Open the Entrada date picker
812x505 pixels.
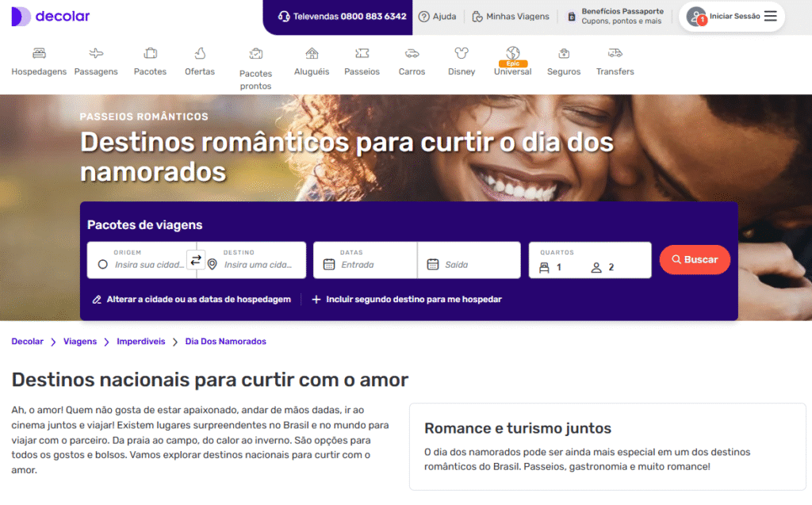pyautogui.click(x=365, y=260)
